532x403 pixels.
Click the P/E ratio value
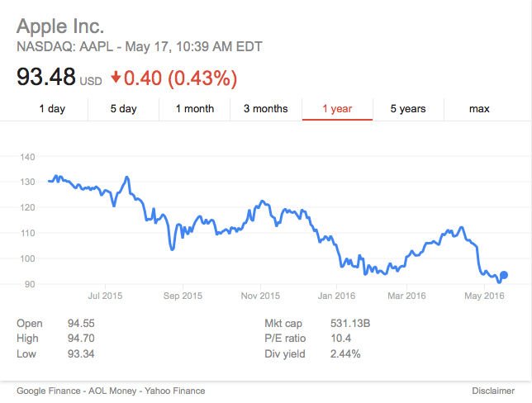click(x=339, y=339)
